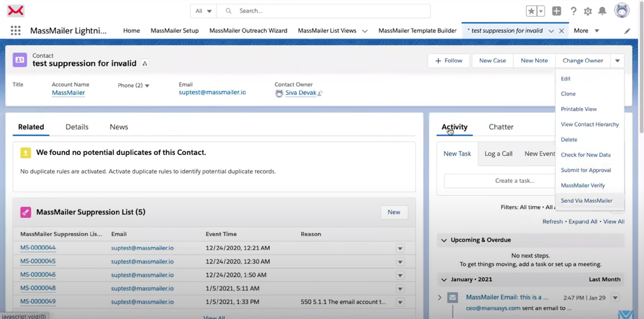Collapse the January 2021 section

click(444, 280)
